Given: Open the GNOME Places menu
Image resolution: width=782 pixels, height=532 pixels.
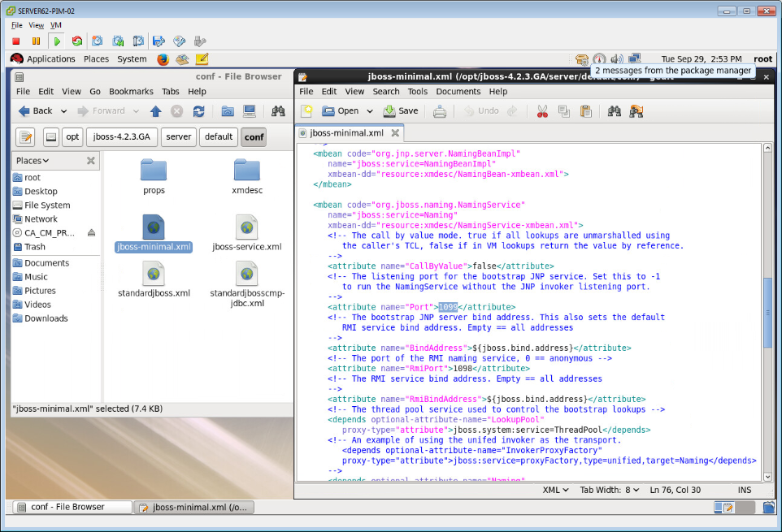Looking at the screenshot, I should tap(96, 58).
